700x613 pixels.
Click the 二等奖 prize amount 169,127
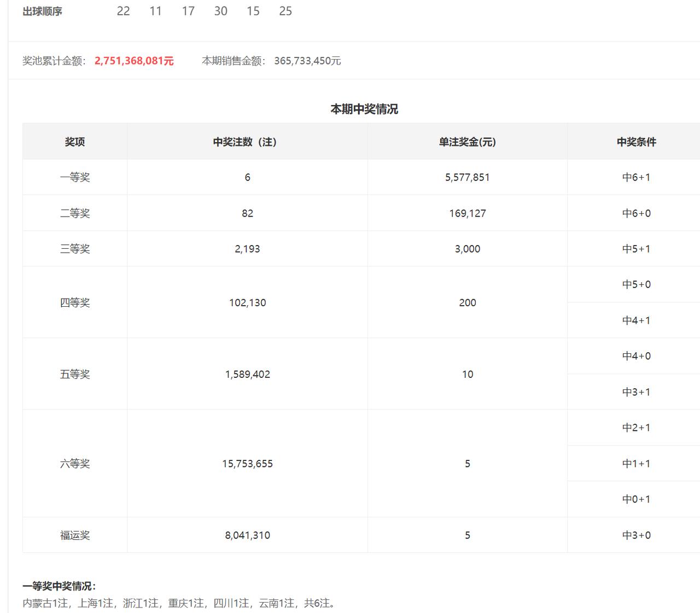point(468,213)
